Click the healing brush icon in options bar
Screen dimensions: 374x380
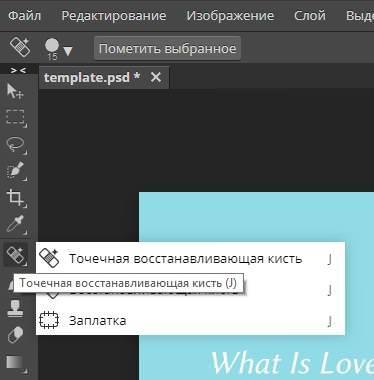pos(20,47)
